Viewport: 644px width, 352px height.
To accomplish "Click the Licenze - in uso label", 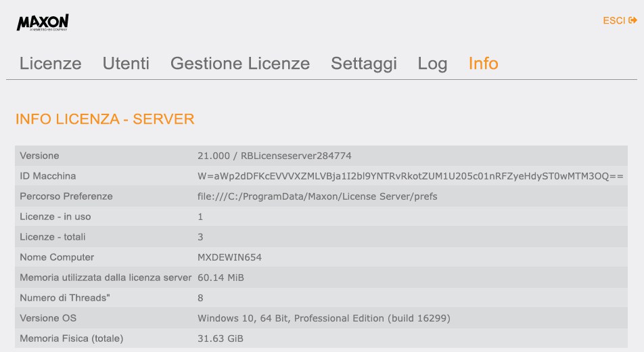I will [x=55, y=217].
